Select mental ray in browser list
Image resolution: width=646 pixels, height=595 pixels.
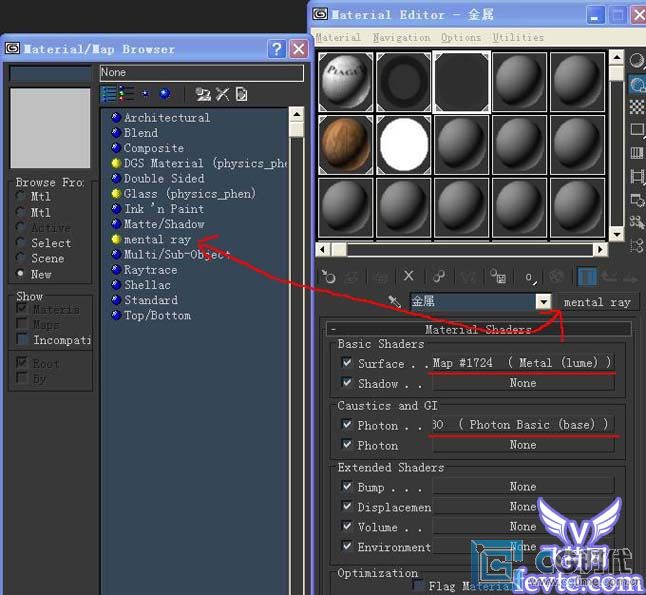pos(157,239)
